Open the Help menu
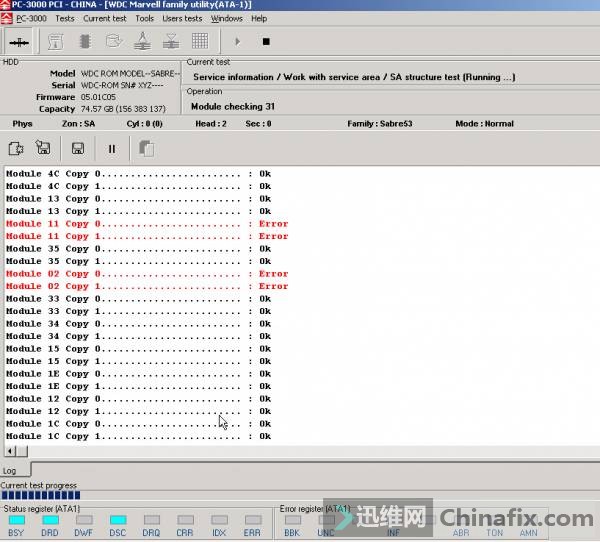Viewport: 600px width, 542px height. coord(259,18)
